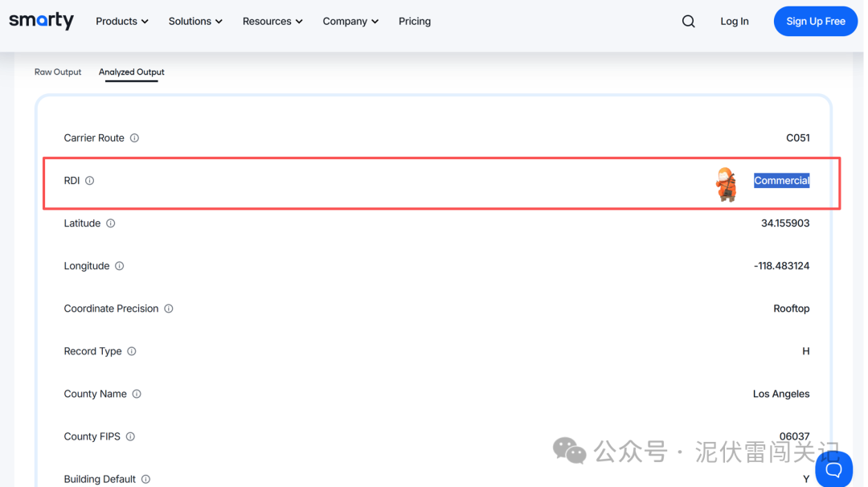Click the Record Type value H
Viewport: 868px width, 487px height.
tap(806, 351)
